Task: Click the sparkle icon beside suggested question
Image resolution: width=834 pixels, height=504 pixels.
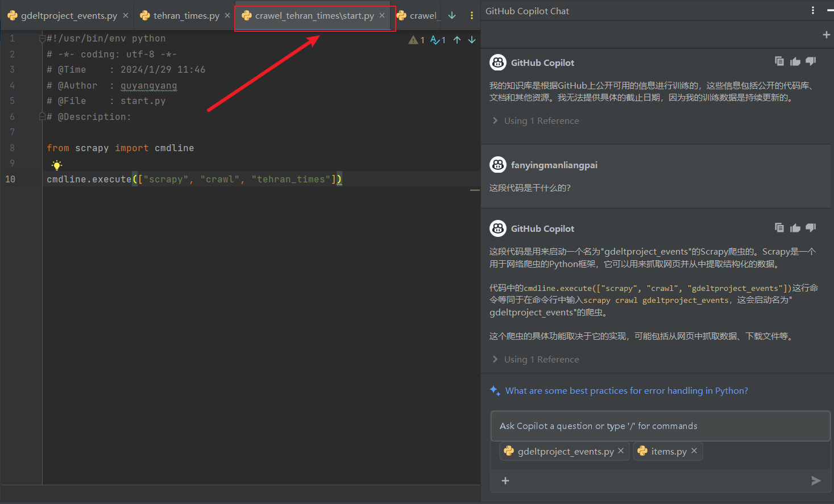Action: pos(495,391)
